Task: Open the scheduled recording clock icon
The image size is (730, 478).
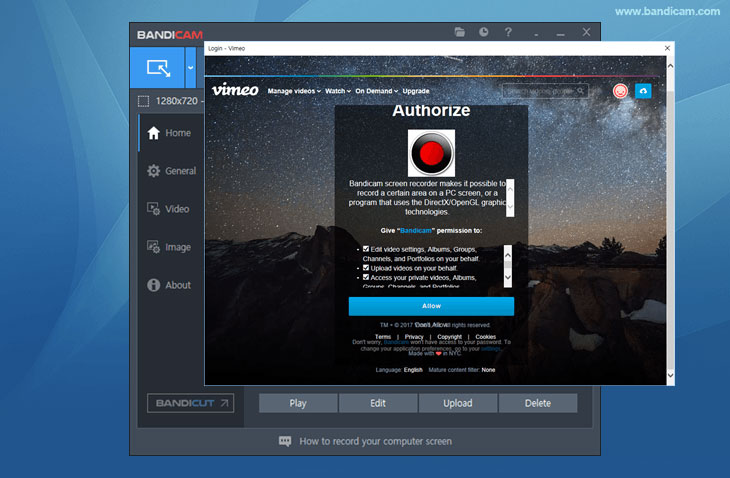Action: [x=484, y=32]
